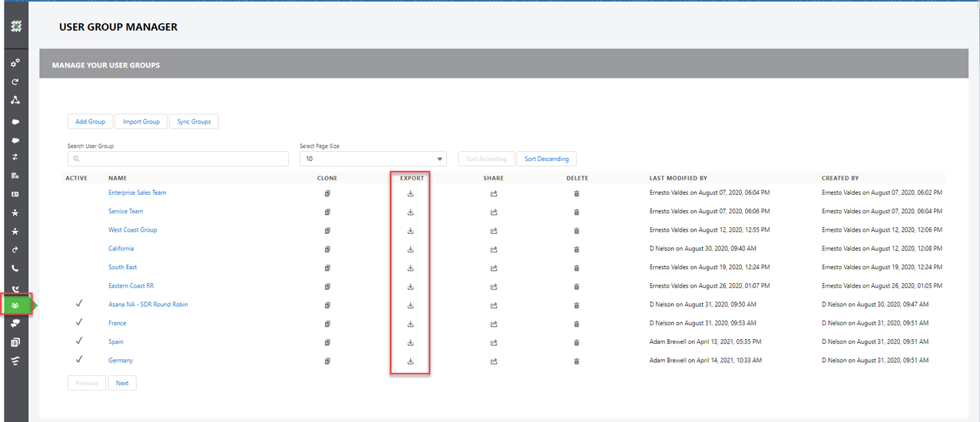Delete the Enterprise Sales Team group
This screenshot has width=980, height=422.
pyautogui.click(x=577, y=193)
